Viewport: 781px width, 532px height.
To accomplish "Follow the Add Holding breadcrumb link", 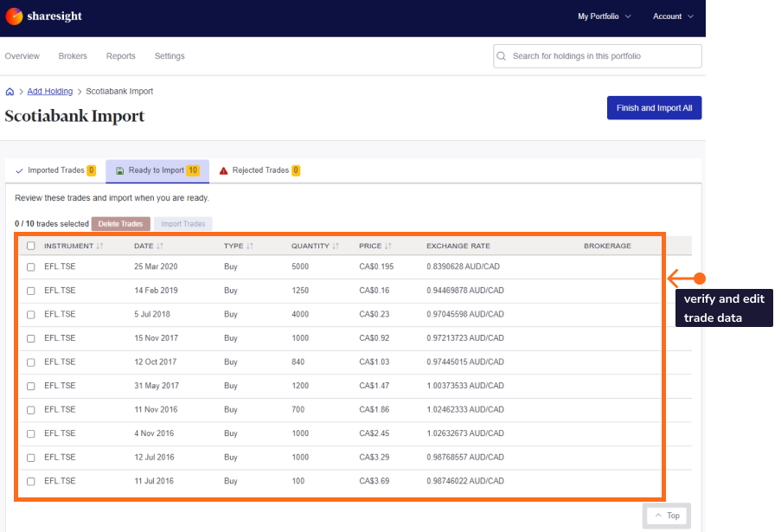I will tap(50, 91).
